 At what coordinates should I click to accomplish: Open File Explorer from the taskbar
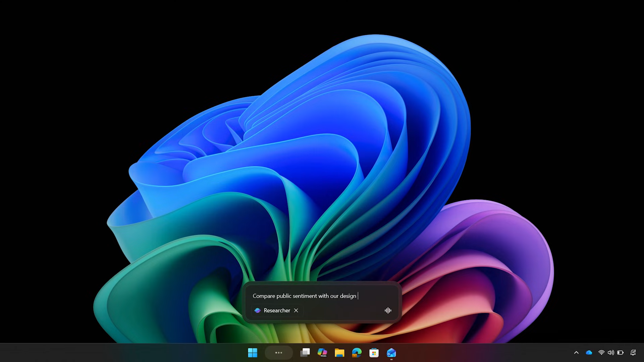340,353
